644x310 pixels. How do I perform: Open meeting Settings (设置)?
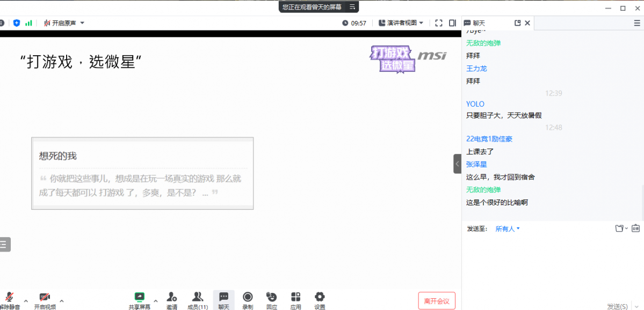[320, 297]
